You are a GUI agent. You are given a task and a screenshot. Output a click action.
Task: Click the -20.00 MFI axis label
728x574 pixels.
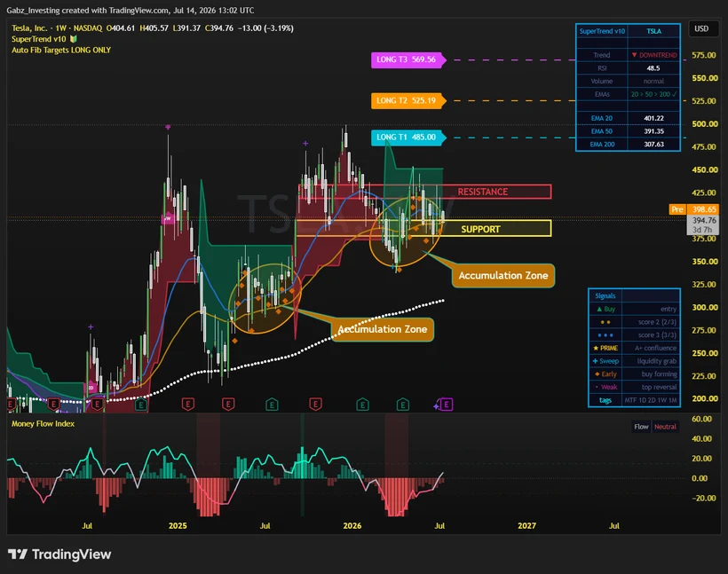pos(703,498)
